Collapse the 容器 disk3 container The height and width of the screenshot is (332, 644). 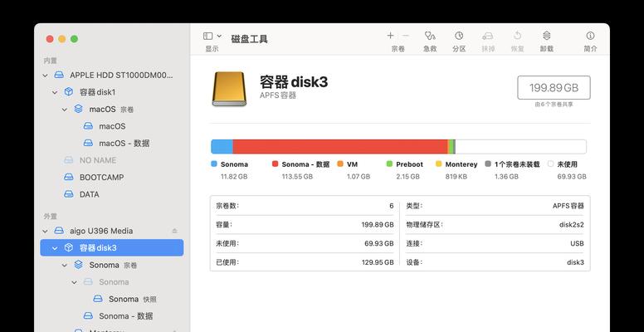(55, 248)
